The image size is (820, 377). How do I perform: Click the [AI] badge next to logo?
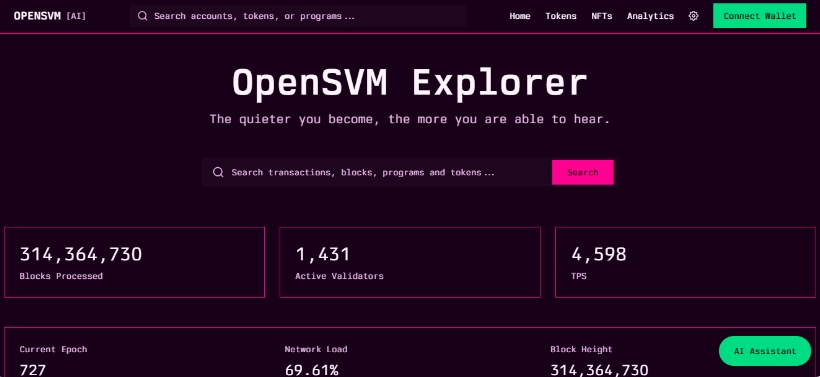coord(76,16)
